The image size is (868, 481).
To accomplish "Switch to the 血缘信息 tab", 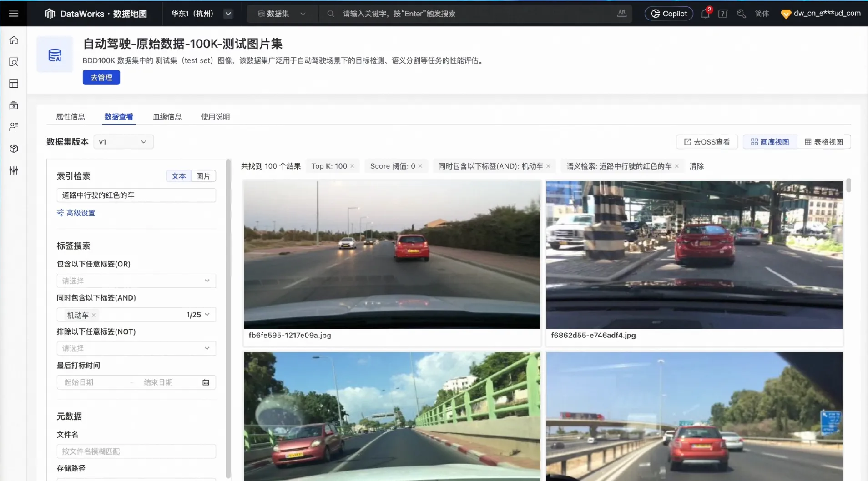I will (x=167, y=116).
